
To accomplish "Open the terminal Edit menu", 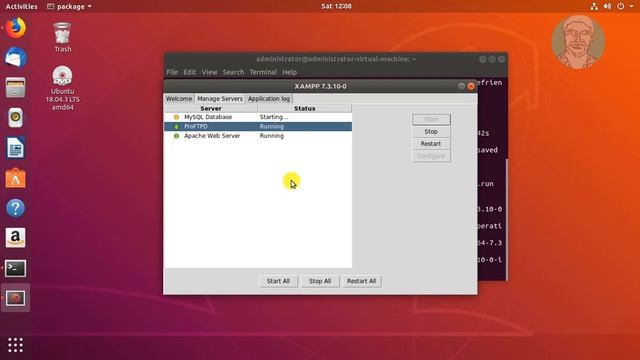I will coord(189,72).
